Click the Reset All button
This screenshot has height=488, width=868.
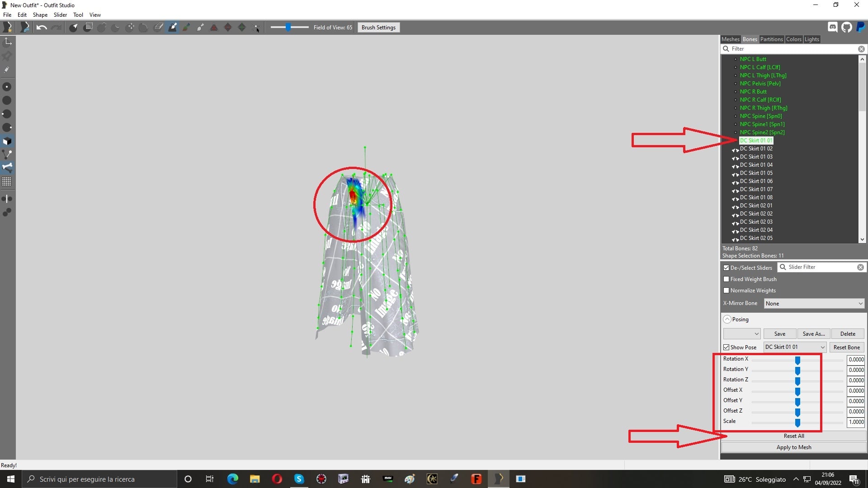coord(794,436)
